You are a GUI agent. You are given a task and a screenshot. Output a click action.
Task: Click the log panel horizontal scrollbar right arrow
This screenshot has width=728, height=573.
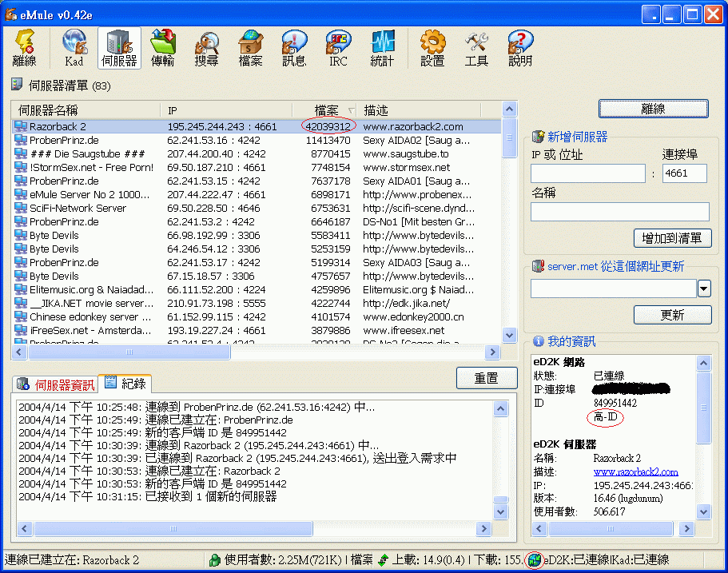483,528
